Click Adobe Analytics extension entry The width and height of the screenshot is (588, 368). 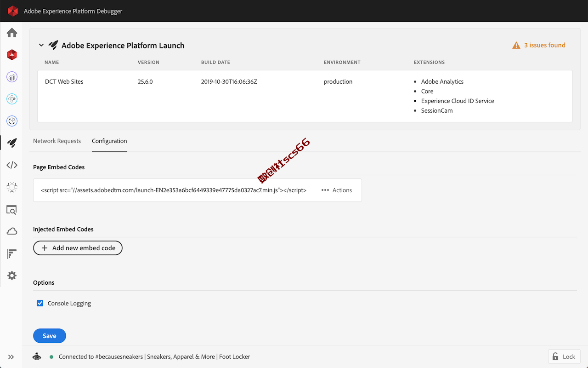[442, 81]
